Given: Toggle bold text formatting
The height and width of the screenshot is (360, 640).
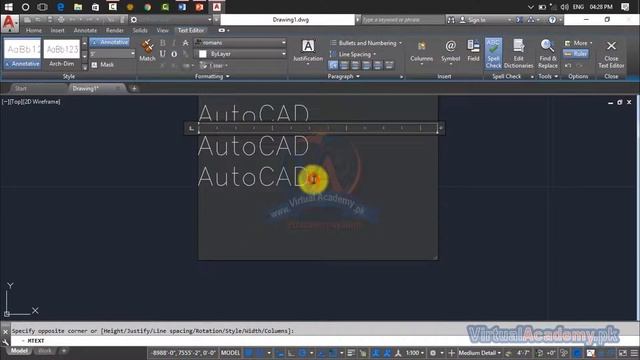Looking at the screenshot, I should coord(162,43).
